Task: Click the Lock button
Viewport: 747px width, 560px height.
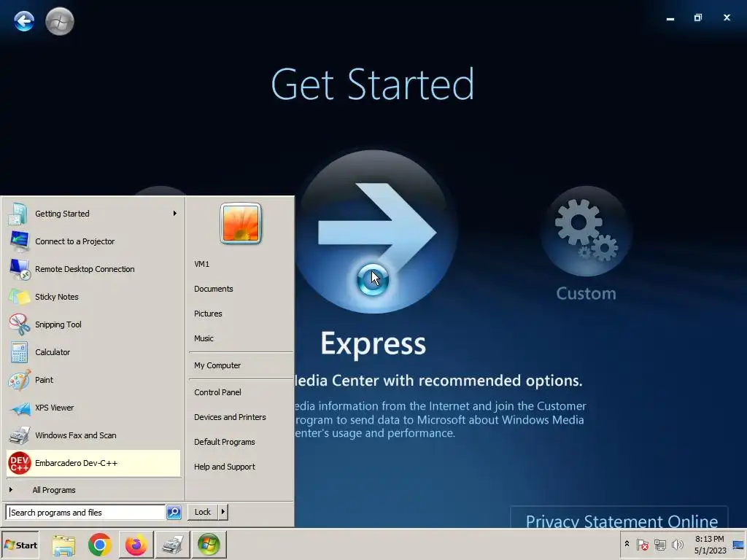Action: pyautogui.click(x=203, y=512)
